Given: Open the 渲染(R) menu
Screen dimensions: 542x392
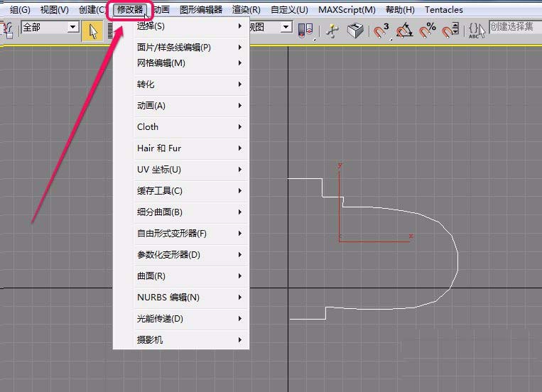Looking at the screenshot, I should click(x=246, y=10).
